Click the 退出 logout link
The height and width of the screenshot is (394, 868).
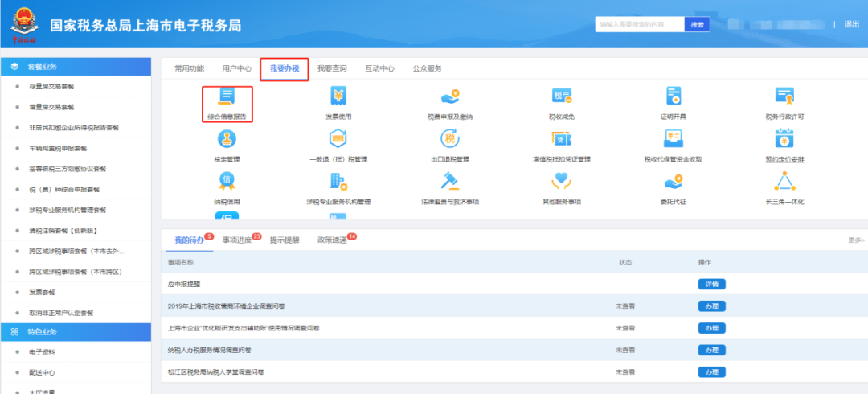tap(851, 24)
